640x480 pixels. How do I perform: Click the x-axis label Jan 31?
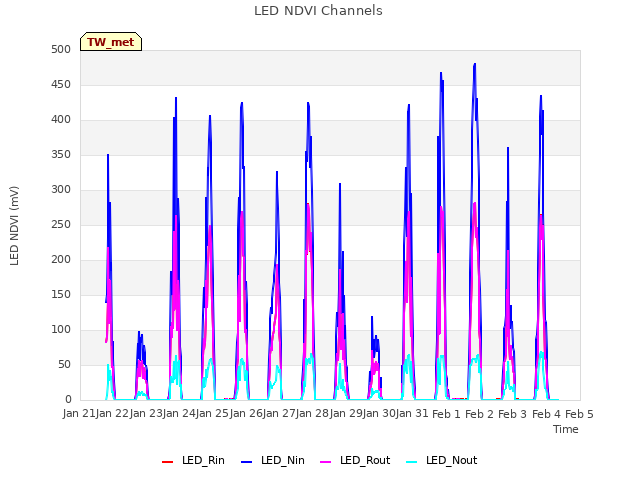(412, 413)
